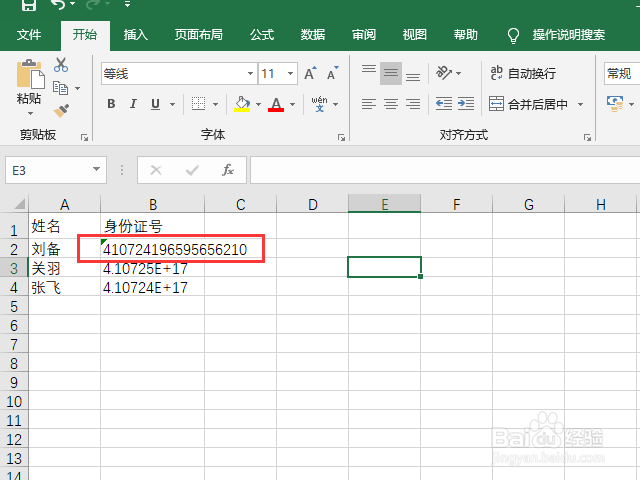Switch to the 公式 ribbon tab
640x480 pixels.
coord(262,35)
